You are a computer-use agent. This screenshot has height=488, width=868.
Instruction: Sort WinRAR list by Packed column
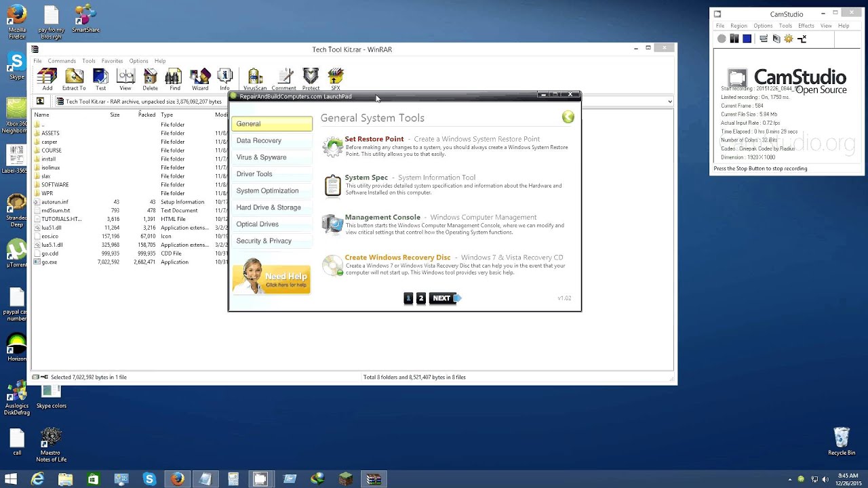point(146,115)
